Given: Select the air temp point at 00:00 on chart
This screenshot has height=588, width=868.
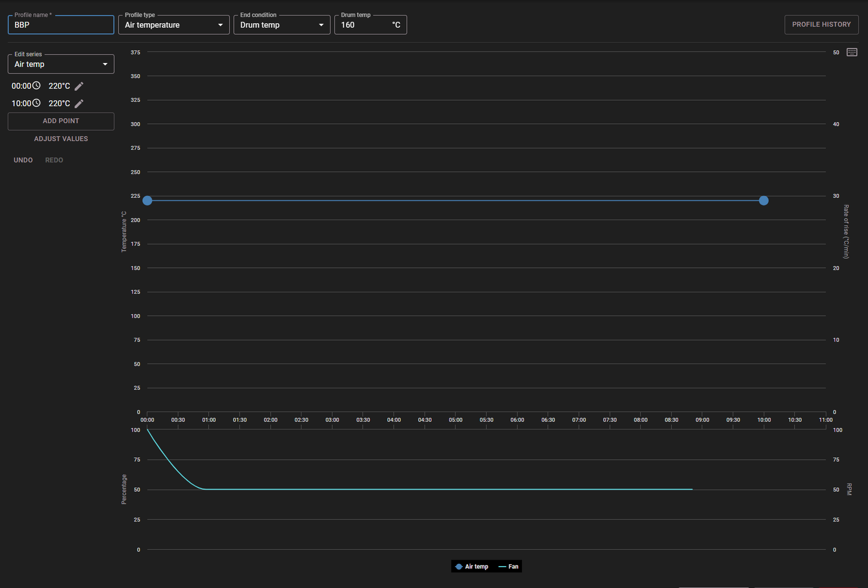Looking at the screenshot, I should coord(148,200).
